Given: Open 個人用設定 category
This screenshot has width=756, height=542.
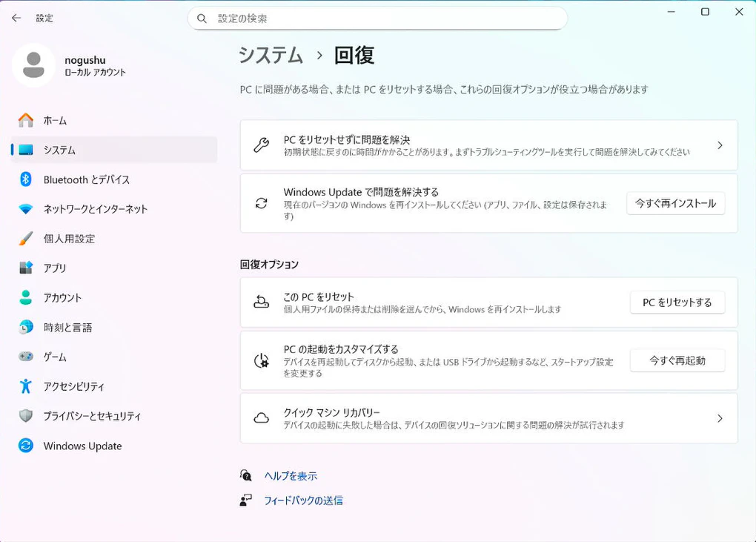Looking at the screenshot, I should click(x=114, y=238).
